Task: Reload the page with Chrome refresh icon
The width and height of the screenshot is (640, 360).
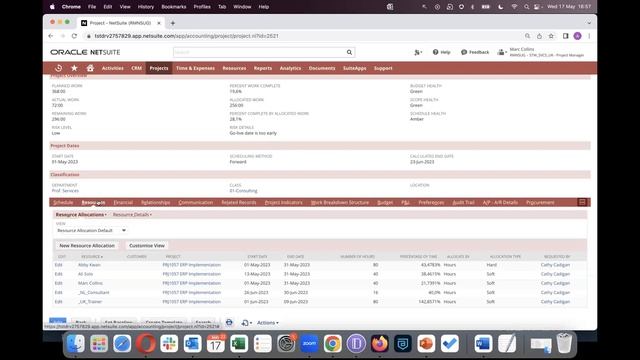Action: coord(74,36)
